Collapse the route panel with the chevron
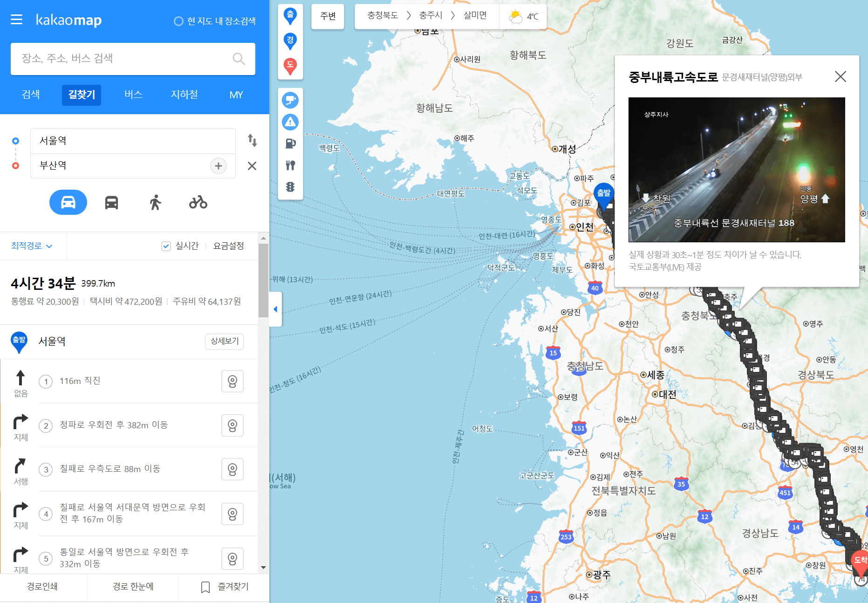The height and width of the screenshot is (603, 868). [275, 308]
